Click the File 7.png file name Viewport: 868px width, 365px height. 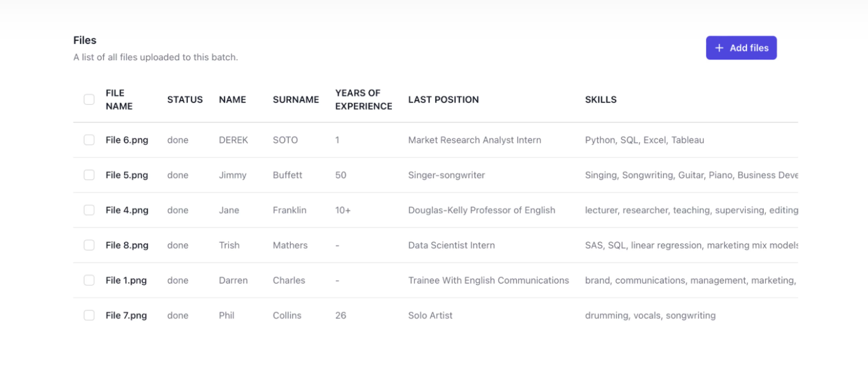coord(126,315)
